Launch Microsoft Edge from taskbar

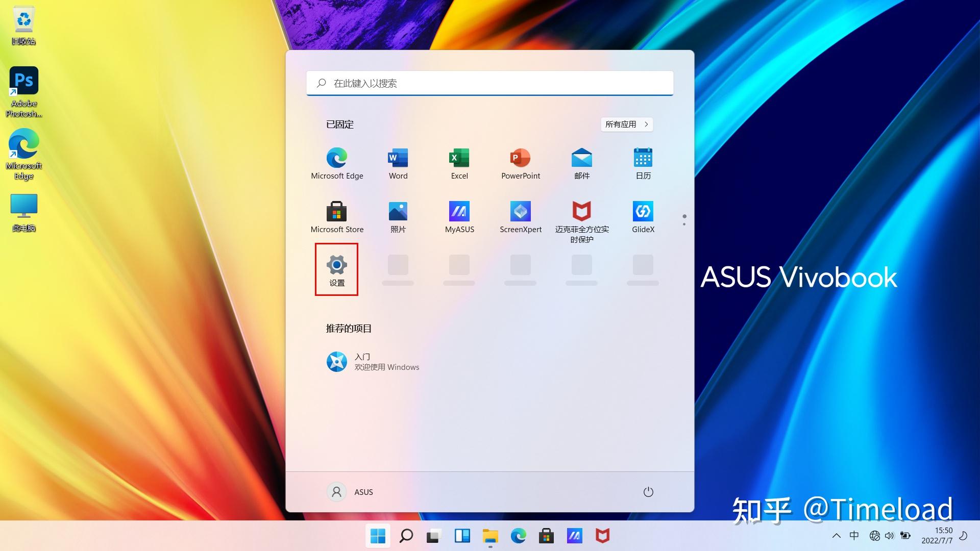(x=519, y=536)
